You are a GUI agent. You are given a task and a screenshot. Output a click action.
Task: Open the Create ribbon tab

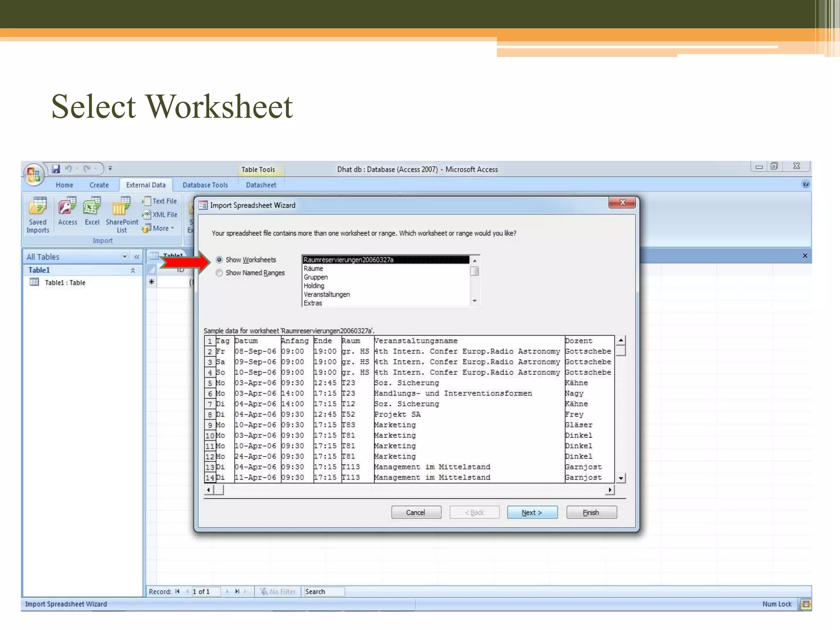pyautogui.click(x=99, y=185)
